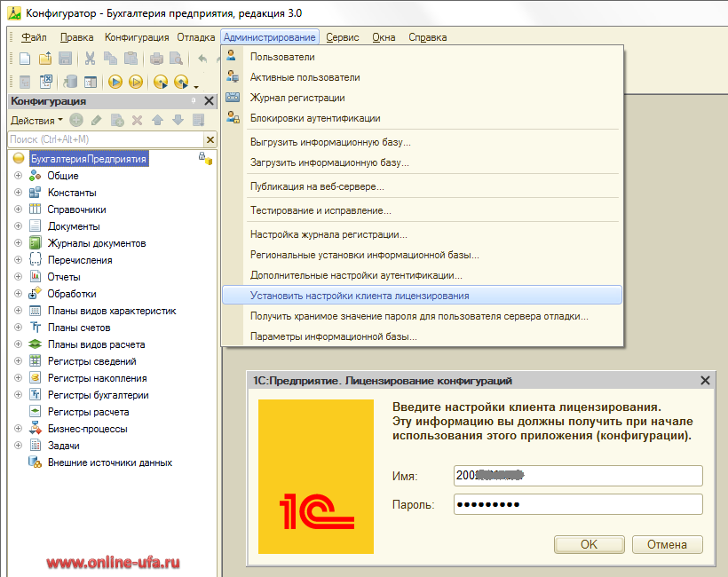Choose Параметры информационной базы entry
The width and height of the screenshot is (728, 577).
[422, 336]
